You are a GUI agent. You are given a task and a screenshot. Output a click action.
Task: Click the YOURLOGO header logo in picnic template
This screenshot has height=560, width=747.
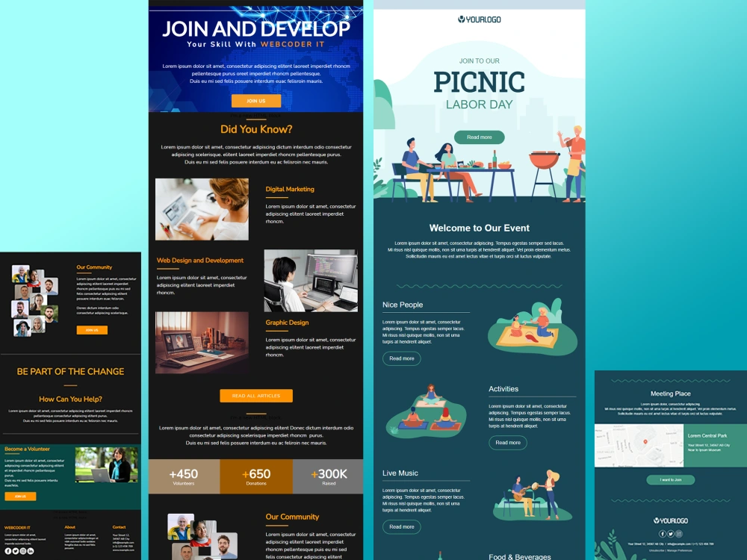(480, 19)
